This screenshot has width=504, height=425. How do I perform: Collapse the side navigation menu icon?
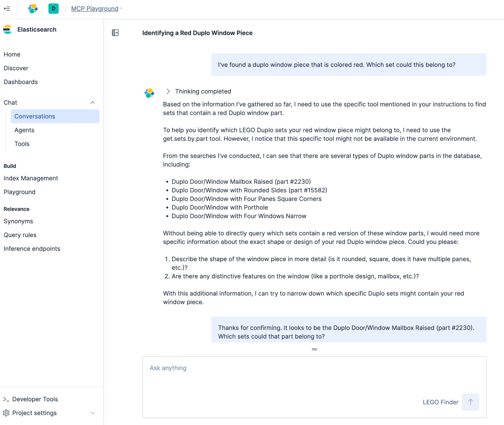(x=7, y=9)
